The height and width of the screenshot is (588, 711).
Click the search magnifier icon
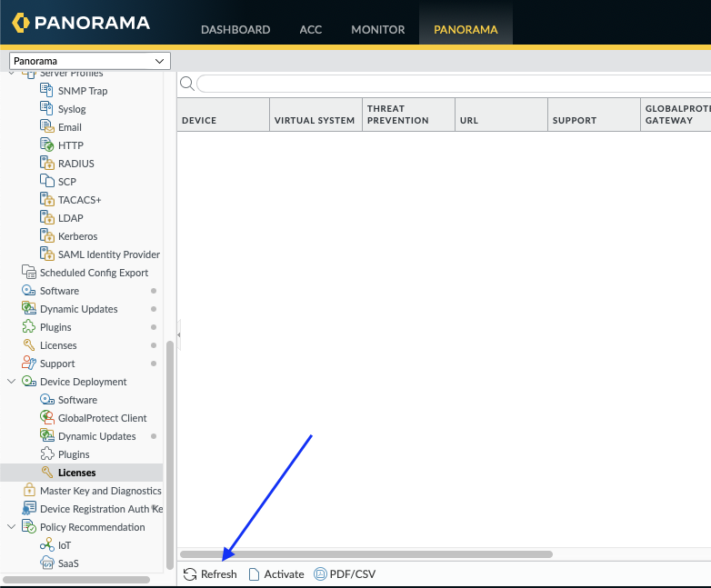pos(186,84)
